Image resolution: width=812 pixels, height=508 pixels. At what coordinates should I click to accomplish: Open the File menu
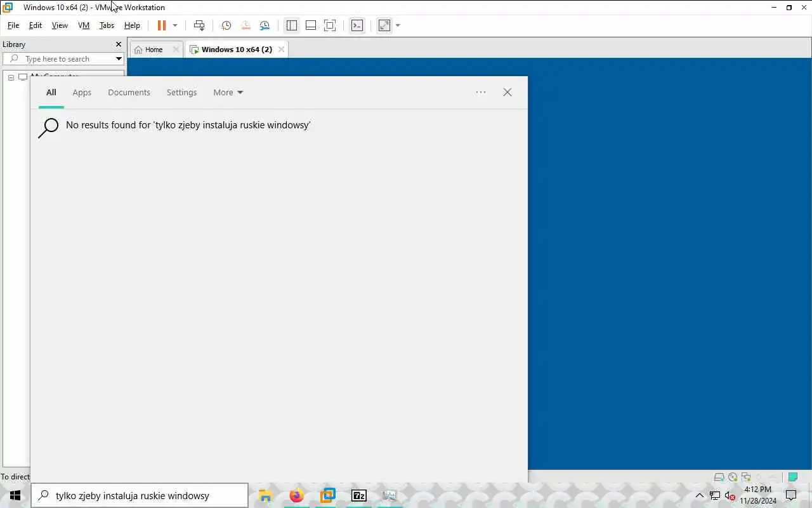point(13,25)
